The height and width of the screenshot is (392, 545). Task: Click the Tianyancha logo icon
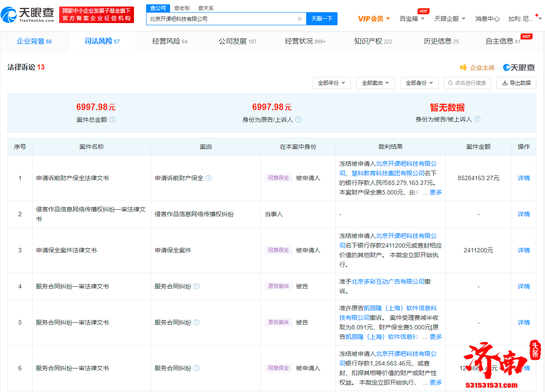coord(10,14)
